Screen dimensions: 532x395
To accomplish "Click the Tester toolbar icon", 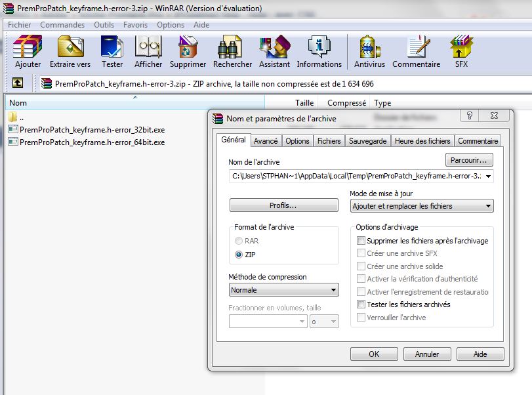I will [x=112, y=47].
